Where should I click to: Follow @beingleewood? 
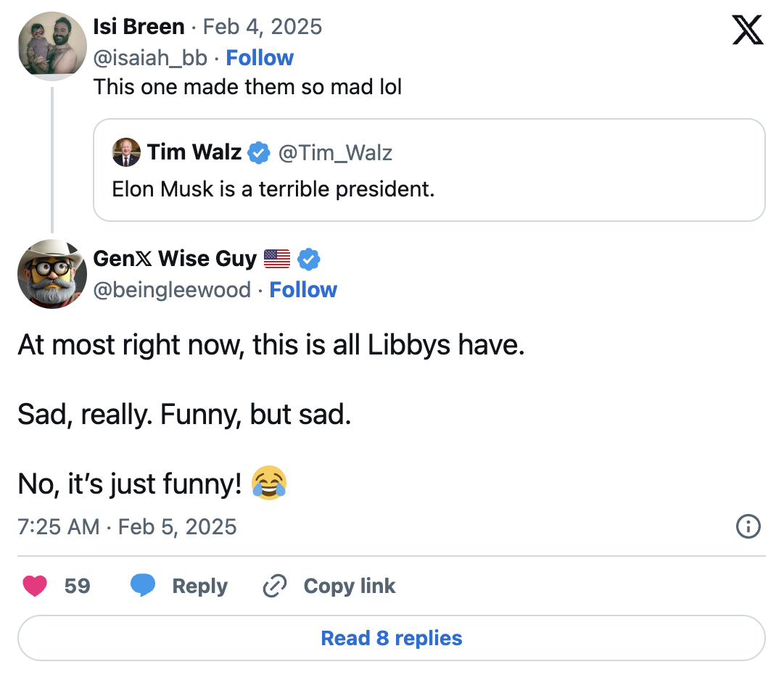pyautogui.click(x=303, y=290)
